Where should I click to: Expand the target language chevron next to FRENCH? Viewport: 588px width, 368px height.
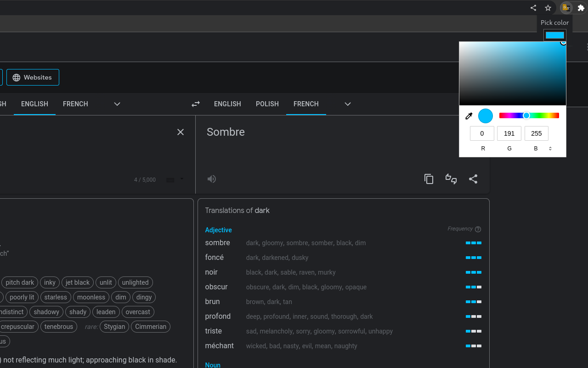coord(347,104)
